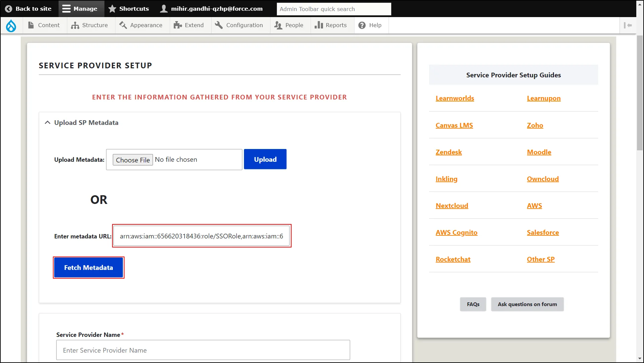Click the People menu icon
The image size is (644, 363).
[278, 25]
